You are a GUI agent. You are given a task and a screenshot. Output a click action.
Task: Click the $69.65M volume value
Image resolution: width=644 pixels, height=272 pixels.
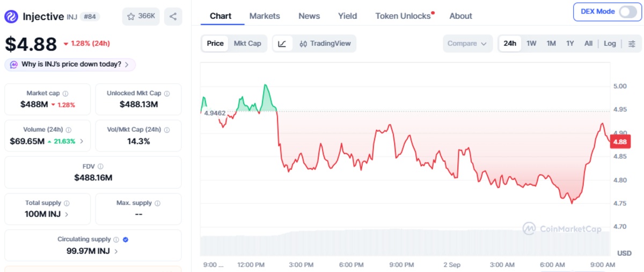point(27,141)
